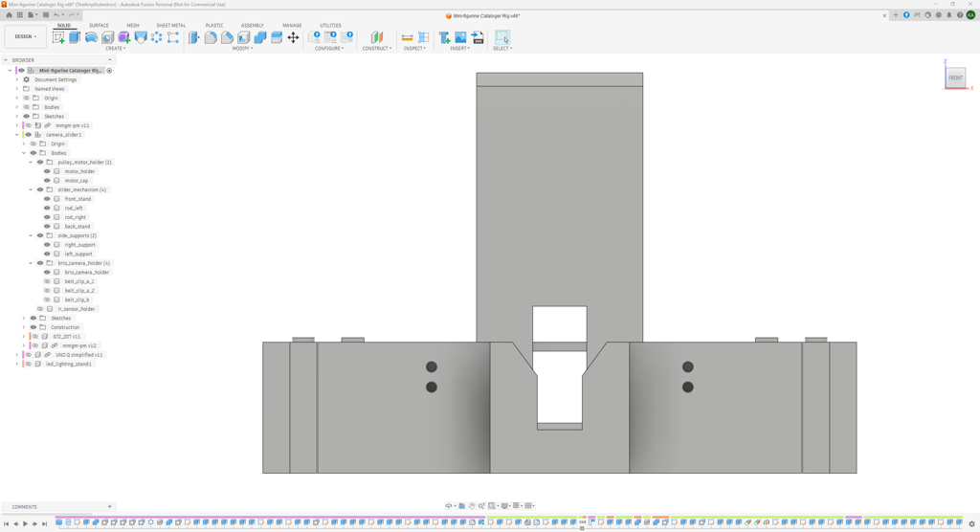Select the Extrude tool

(75, 37)
